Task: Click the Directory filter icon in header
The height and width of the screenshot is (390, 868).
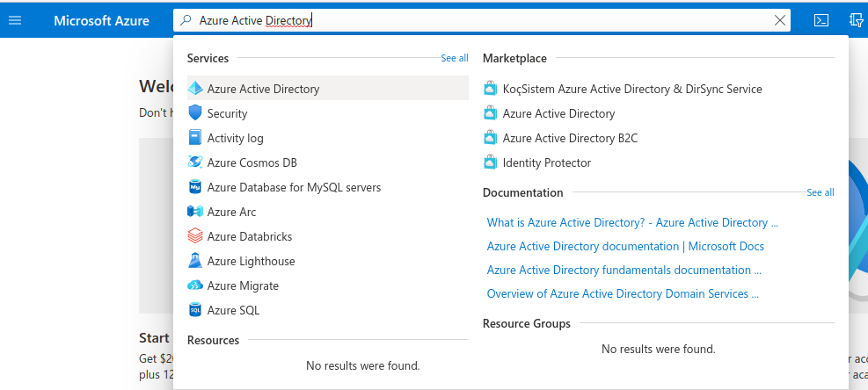Action: [857, 20]
